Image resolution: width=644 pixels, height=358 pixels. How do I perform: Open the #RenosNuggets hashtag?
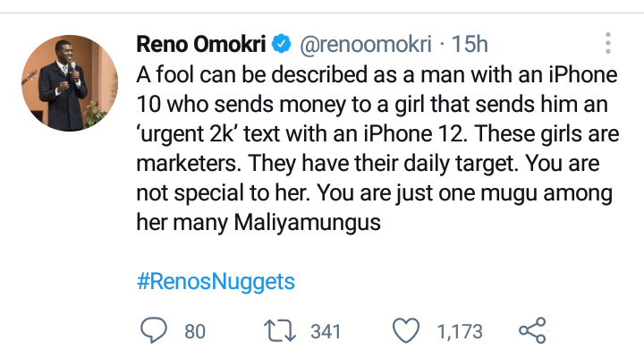(216, 282)
